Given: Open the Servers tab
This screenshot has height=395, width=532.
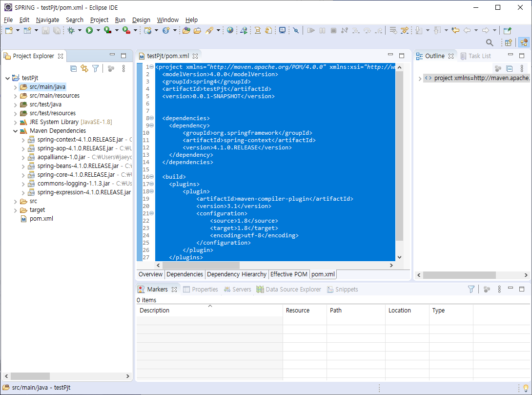Looking at the screenshot, I should (238, 289).
